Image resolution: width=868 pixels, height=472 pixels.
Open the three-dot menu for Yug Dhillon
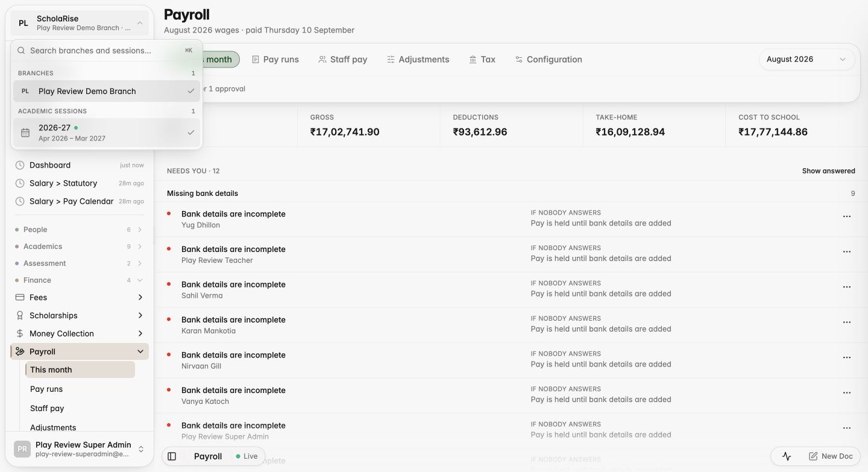(x=847, y=216)
